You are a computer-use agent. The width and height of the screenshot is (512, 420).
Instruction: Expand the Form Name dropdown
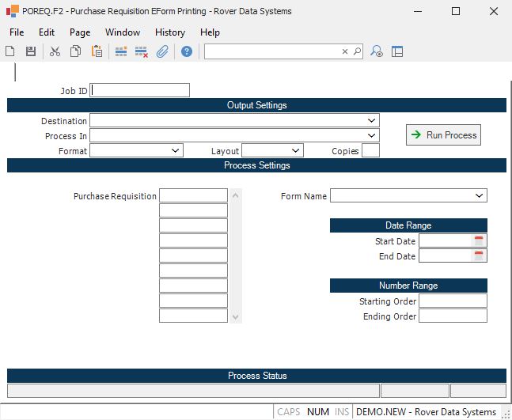coord(480,195)
